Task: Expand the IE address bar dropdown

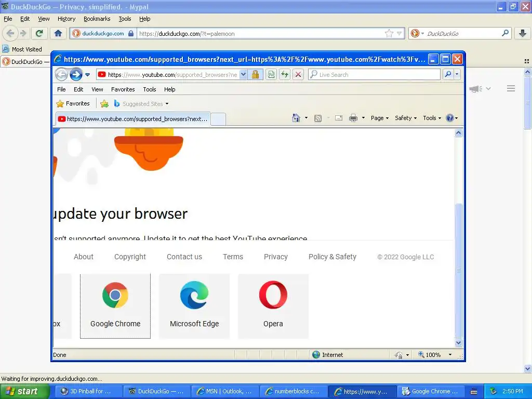Action: point(243,74)
